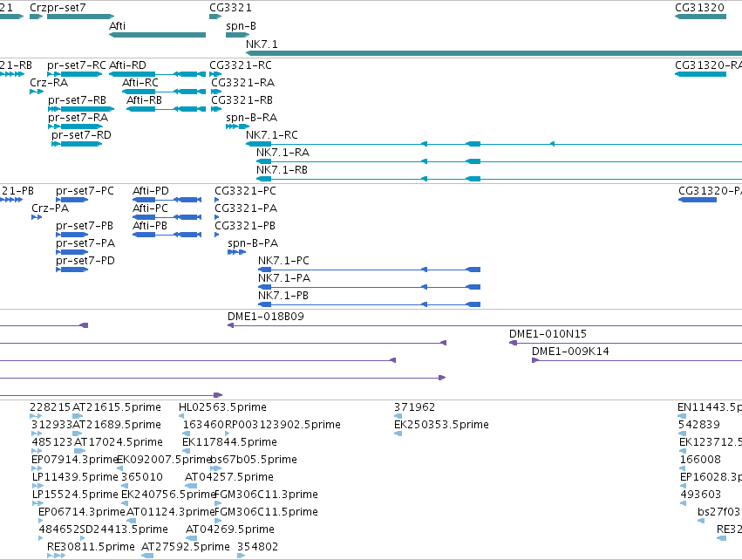The width and height of the screenshot is (742, 560).
Task: Select the NK7.1-RB transcript label
Action: [282, 170]
